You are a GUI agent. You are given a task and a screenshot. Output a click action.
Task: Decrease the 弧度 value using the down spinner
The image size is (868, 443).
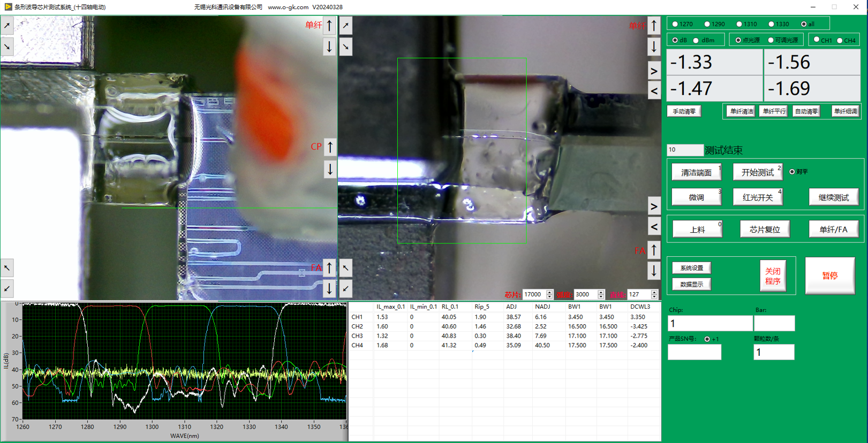tap(601, 297)
